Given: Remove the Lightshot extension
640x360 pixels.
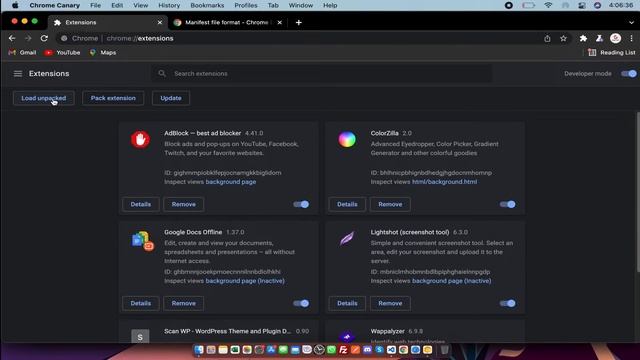Looking at the screenshot, I should [x=390, y=303].
